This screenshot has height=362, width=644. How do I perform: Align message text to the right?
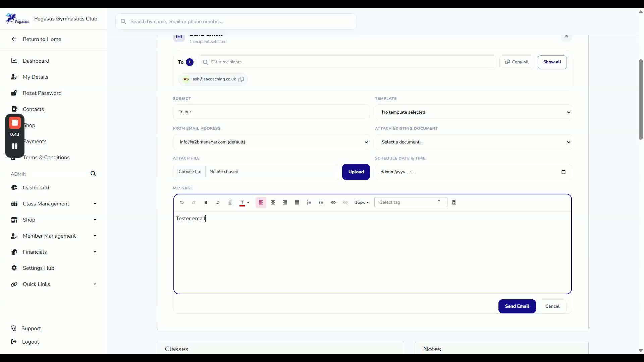285,202
